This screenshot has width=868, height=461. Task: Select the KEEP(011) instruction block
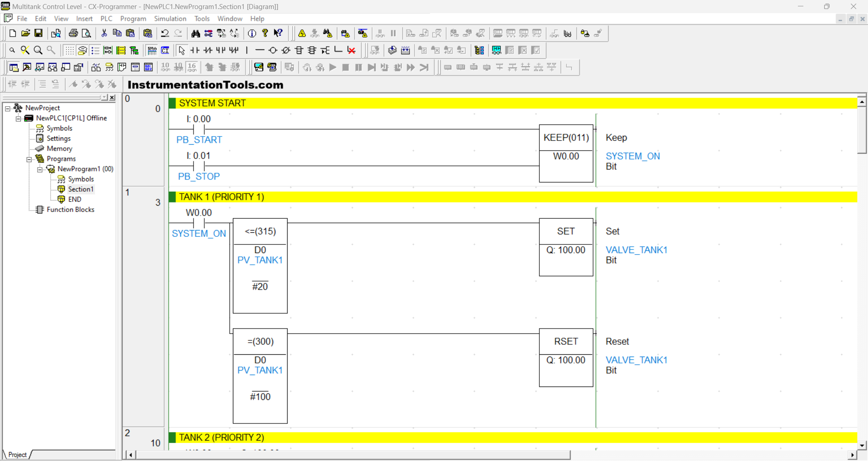tap(566, 154)
